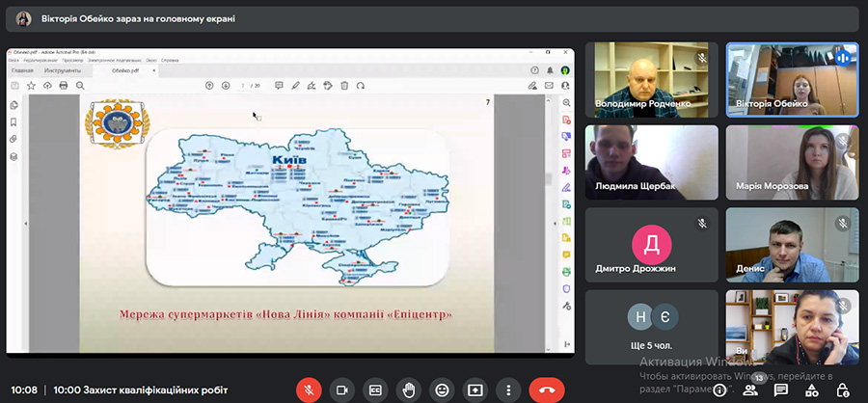Unmute the microphone in the Meet bar

tap(309, 390)
